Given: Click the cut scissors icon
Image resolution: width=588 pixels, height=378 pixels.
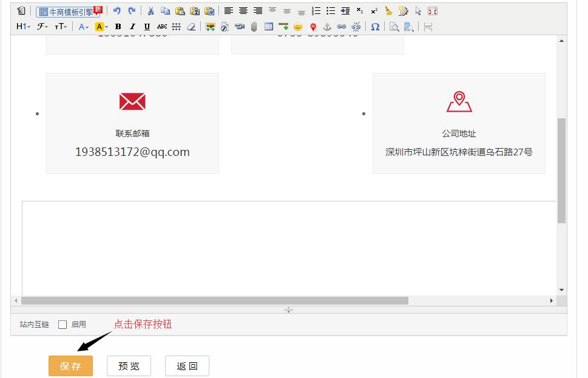Looking at the screenshot, I should click(150, 11).
